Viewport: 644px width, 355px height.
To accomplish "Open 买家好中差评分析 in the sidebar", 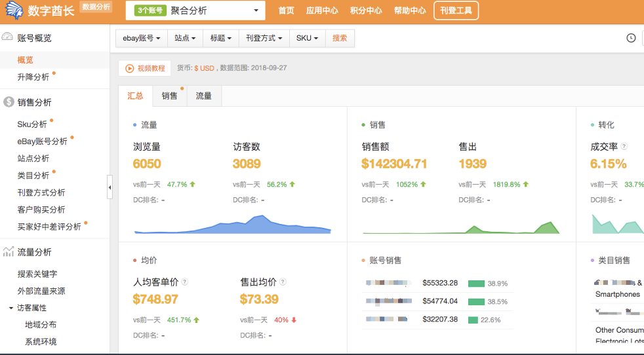I will point(49,227).
